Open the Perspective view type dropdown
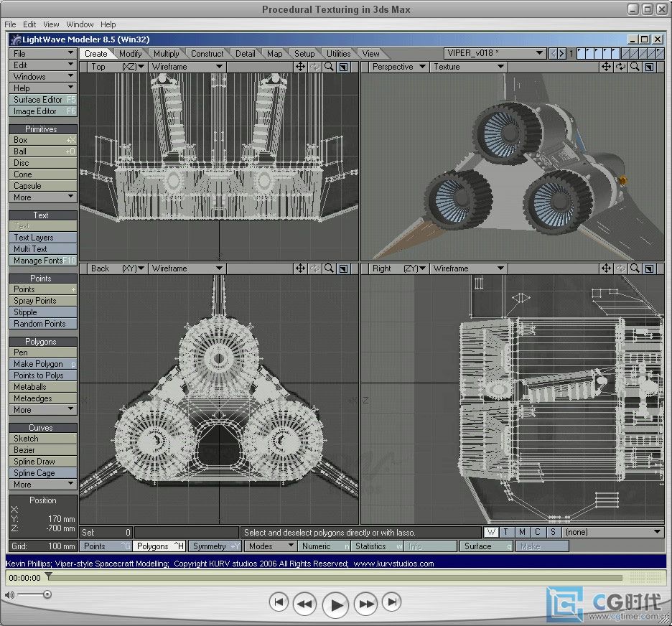 click(x=398, y=67)
